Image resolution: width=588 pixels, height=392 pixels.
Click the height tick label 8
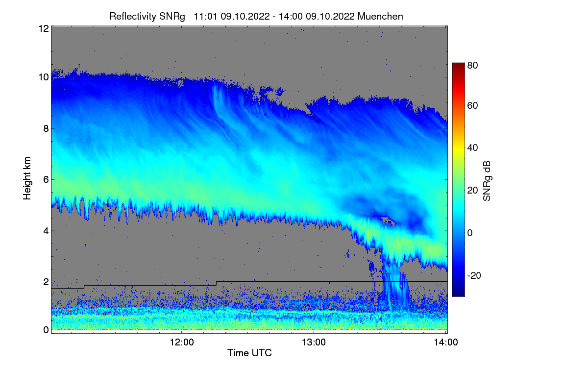[46, 128]
